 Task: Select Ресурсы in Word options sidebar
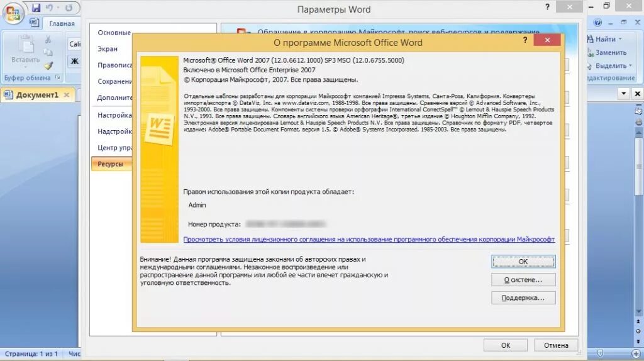[111, 164]
